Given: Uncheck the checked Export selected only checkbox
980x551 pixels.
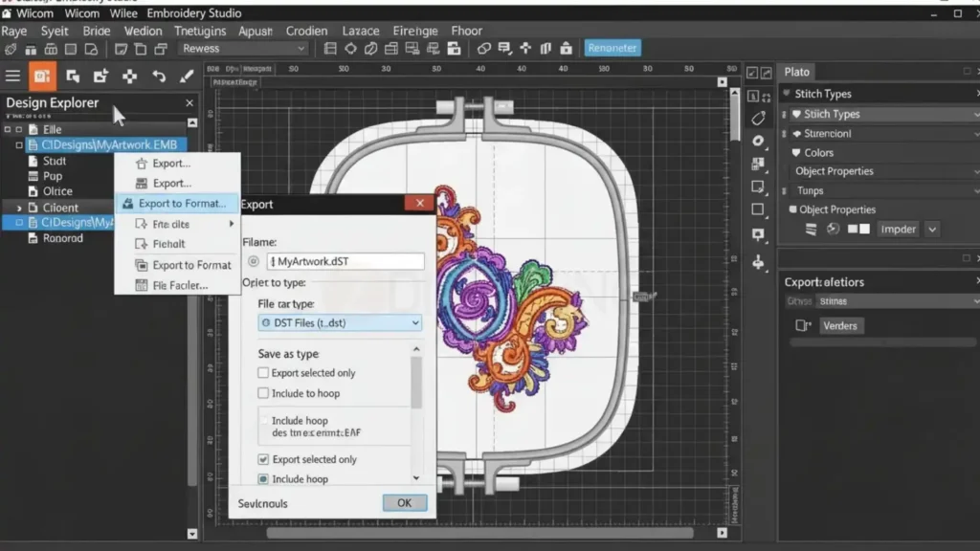Looking at the screenshot, I should coord(263,459).
